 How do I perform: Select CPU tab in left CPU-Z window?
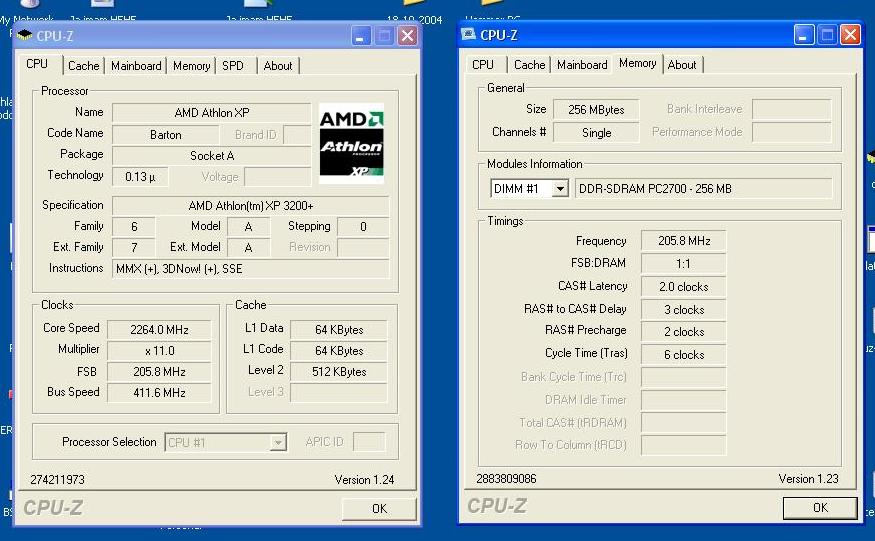[x=37, y=64]
